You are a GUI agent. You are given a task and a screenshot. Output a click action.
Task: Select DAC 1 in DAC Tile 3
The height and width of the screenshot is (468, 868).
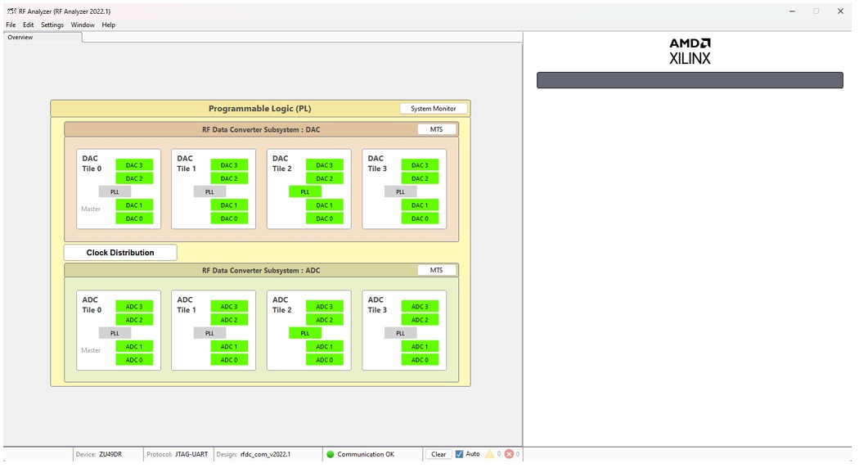[420, 205]
